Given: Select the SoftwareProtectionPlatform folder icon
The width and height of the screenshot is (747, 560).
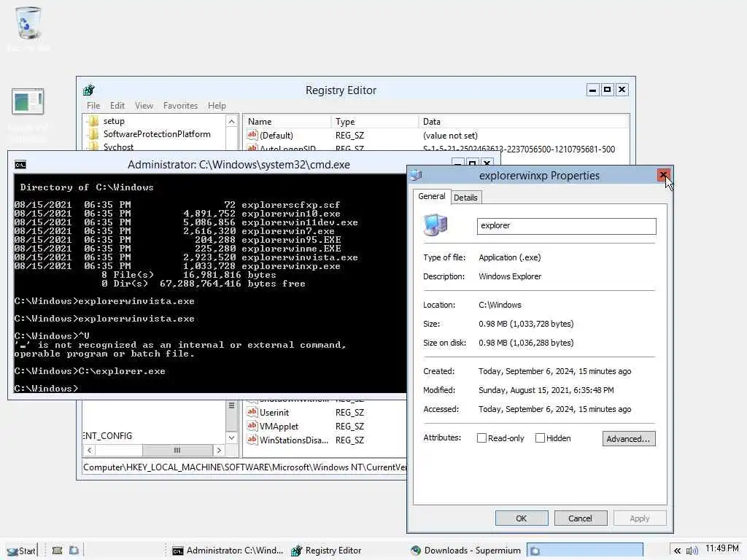Looking at the screenshot, I should click(x=94, y=134).
